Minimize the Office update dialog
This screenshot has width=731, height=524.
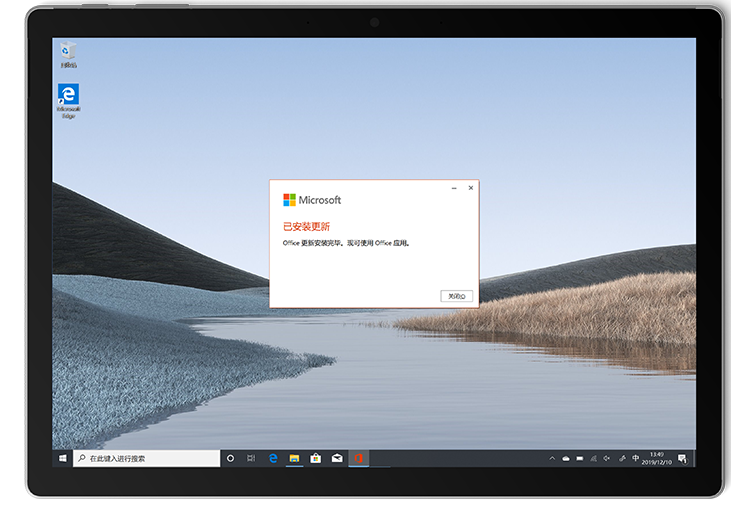454,188
